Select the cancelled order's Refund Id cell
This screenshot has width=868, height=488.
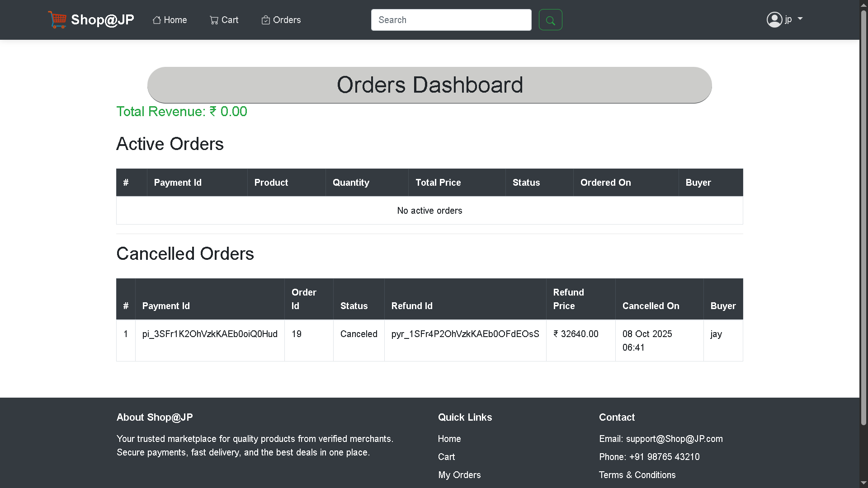click(465, 334)
